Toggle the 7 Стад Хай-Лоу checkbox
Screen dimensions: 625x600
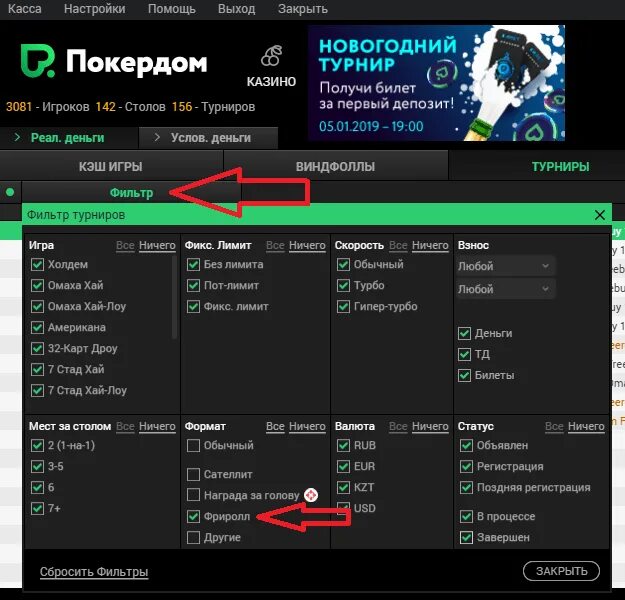(37, 390)
